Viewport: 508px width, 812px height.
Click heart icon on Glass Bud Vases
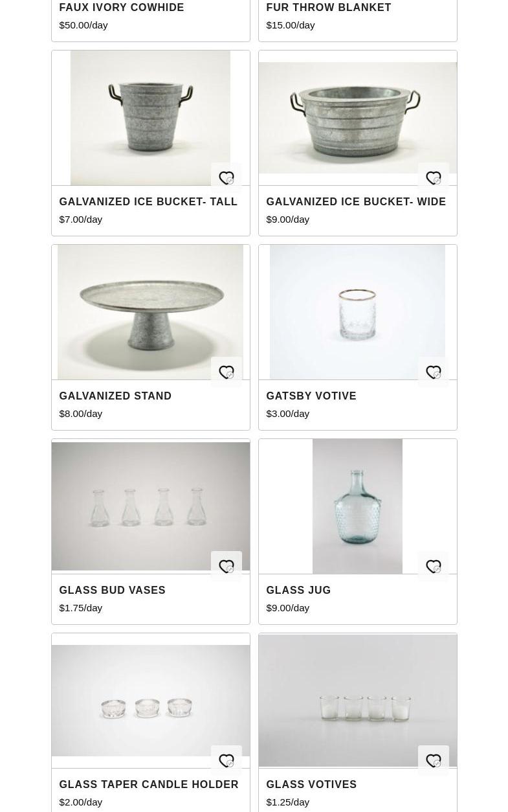(x=226, y=567)
